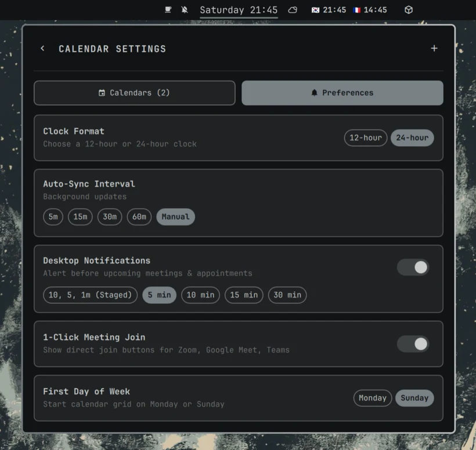Image resolution: width=476 pixels, height=450 pixels.
Task: Click the Auto-Sync Interval label
Action: pyautogui.click(x=89, y=184)
